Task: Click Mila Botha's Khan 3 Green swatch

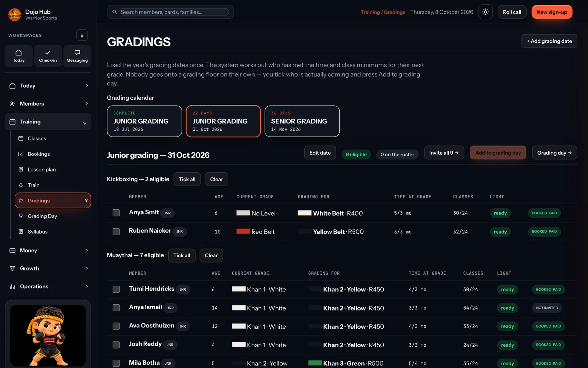Action: pyautogui.click(x=315, y=363)
